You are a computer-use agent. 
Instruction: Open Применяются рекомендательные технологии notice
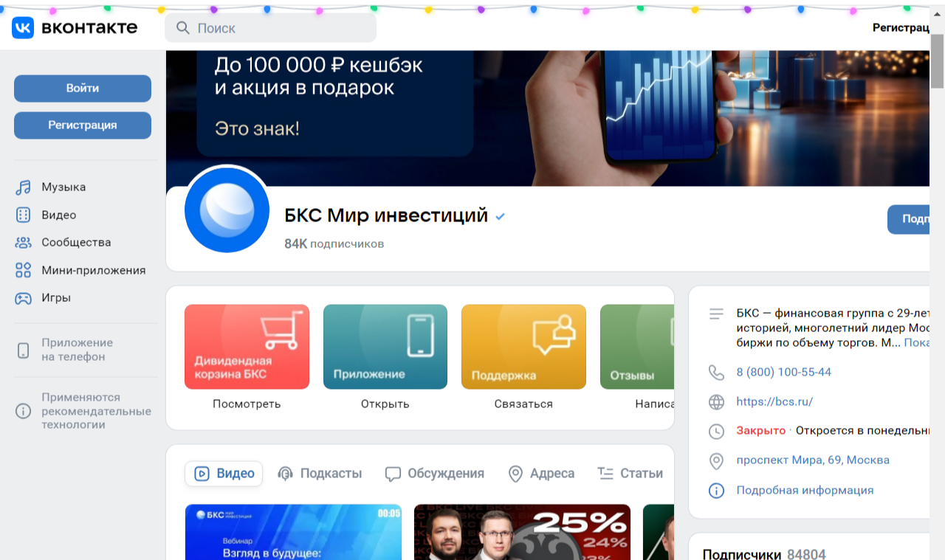[x=96, y=411]
